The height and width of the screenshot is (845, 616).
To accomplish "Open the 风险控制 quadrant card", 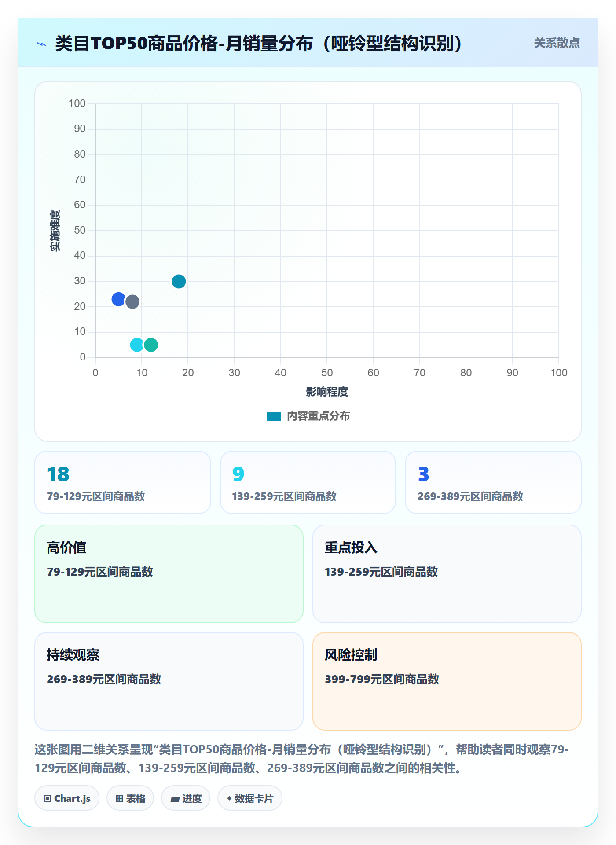I will [447, 681].
